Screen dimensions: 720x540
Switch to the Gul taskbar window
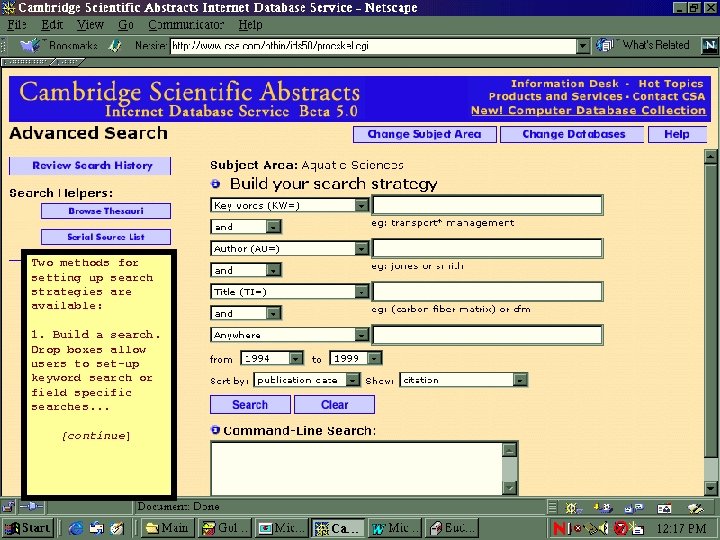click(x=225, y=528)
